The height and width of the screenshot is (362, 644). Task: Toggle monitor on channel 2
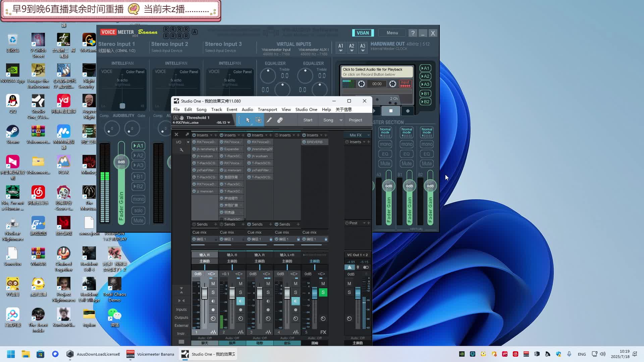point(240,301)
